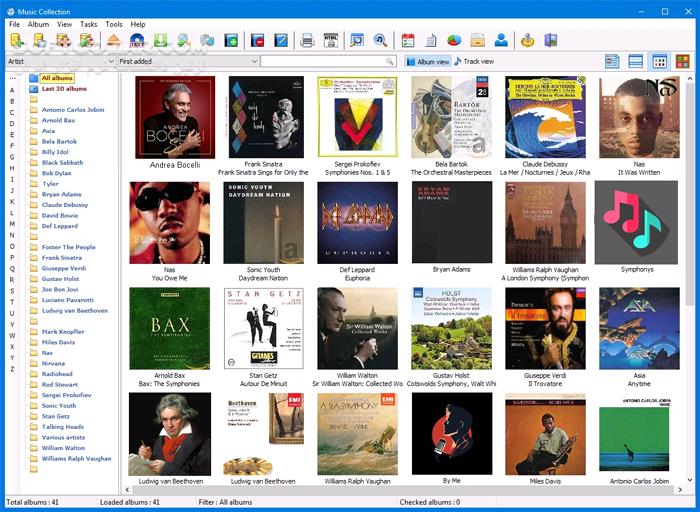Click the pie chart statistics icon
The height and width of the screenshot is (512, 700).
click(x=453, y=40)
